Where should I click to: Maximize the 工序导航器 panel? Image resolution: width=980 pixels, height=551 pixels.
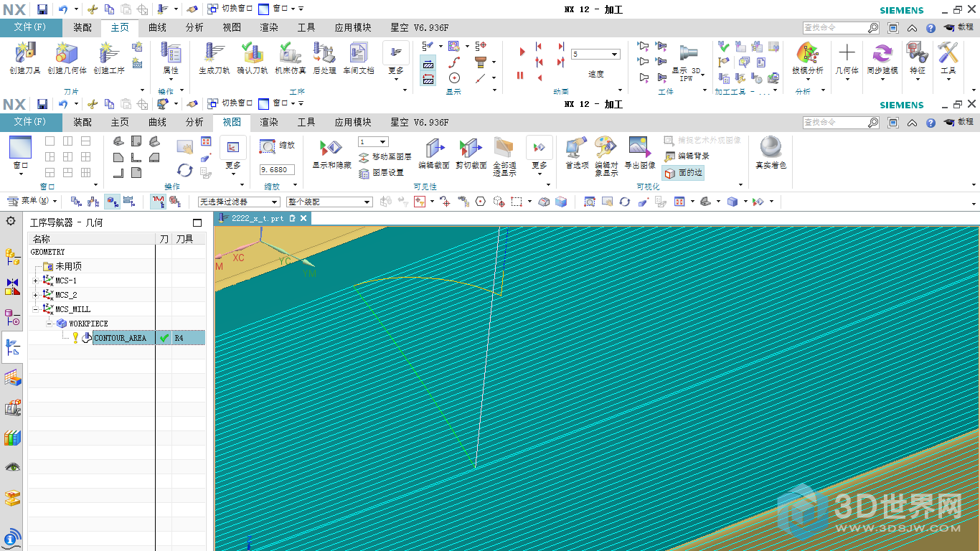197,222
